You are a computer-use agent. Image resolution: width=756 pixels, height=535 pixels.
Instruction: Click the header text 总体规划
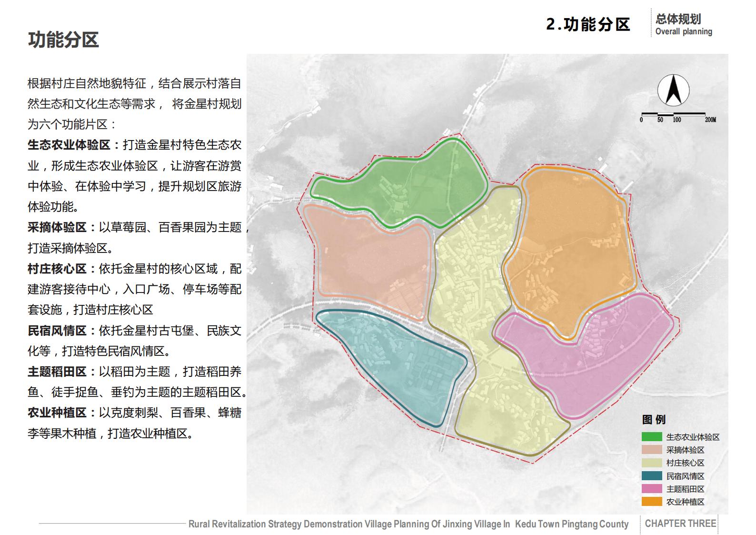point(678,19)
